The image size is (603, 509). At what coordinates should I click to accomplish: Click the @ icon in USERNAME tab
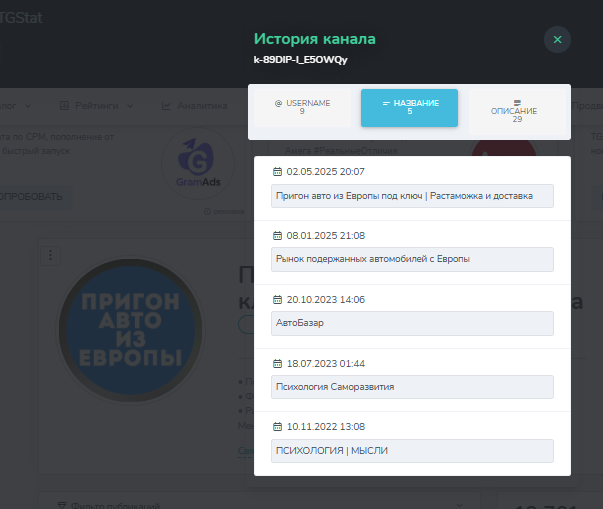point(278,103)
